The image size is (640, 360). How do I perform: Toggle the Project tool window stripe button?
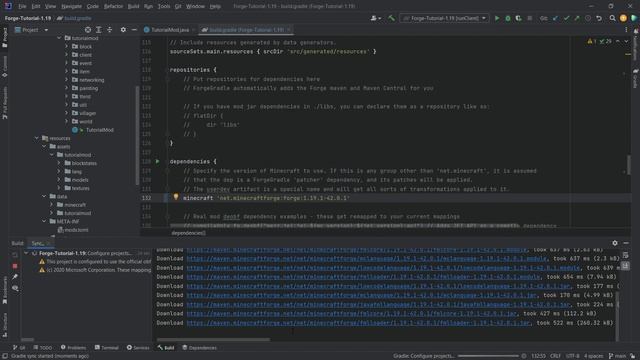(4, 38)
